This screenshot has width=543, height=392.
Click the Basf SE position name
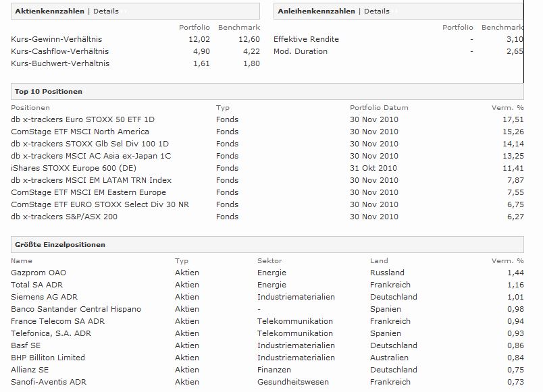coord(26,345)
